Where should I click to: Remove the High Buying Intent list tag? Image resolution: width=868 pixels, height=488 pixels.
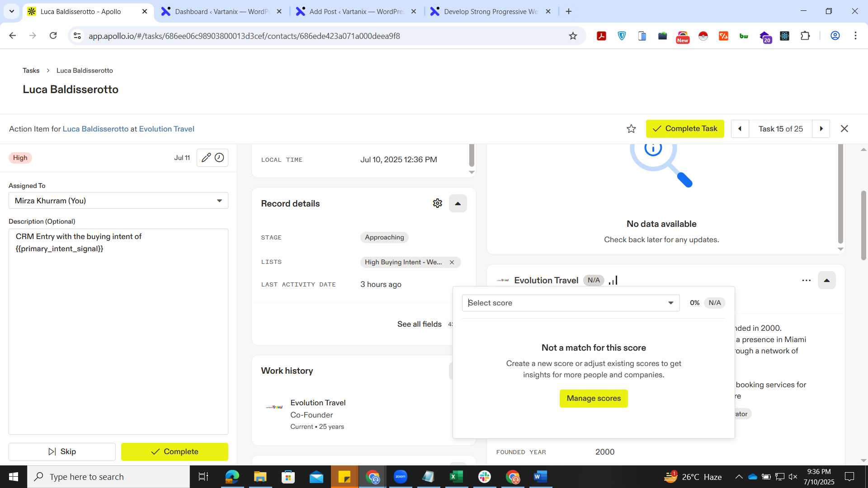(452, 262)
